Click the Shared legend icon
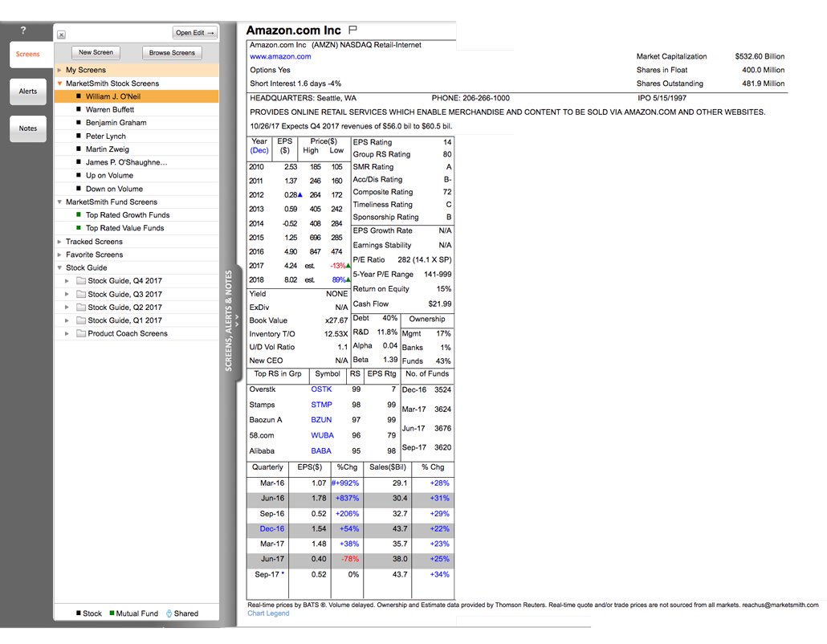 click(169, 613)
